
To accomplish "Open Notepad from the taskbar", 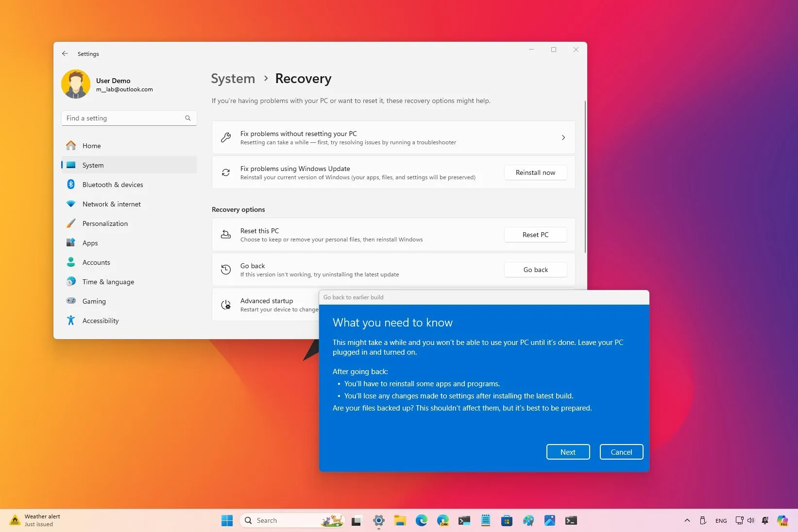I will [485, 521].
